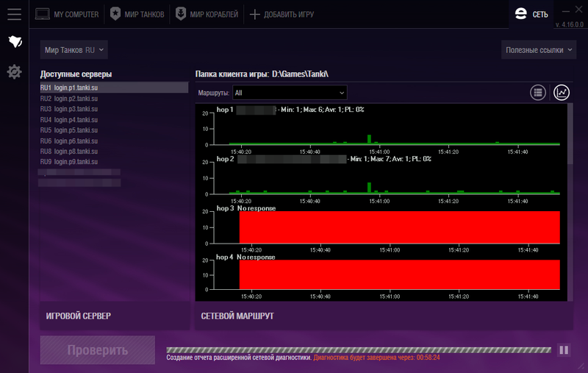The height and width of the screenshot is (373, 588).
Task: Click ДОБАВИТЬ ИГРУ to add game
Action: click(x=282, y=14)
